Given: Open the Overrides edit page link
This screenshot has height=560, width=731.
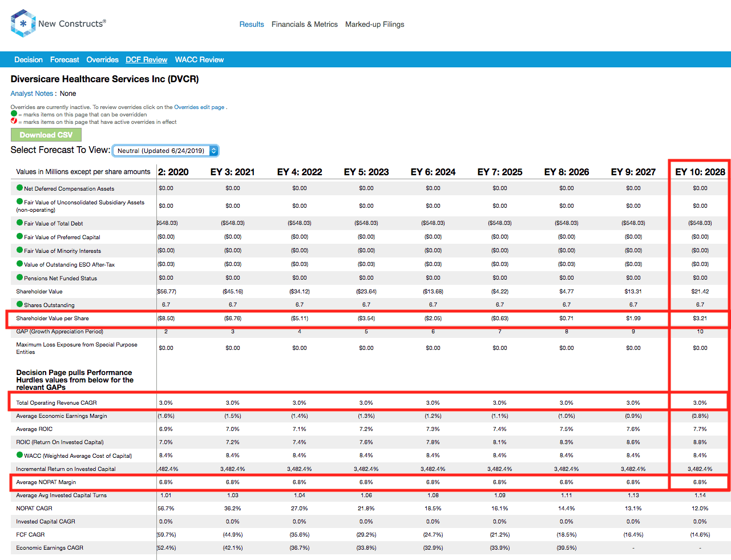Looking at the screenshot, I should pos(199,107).
